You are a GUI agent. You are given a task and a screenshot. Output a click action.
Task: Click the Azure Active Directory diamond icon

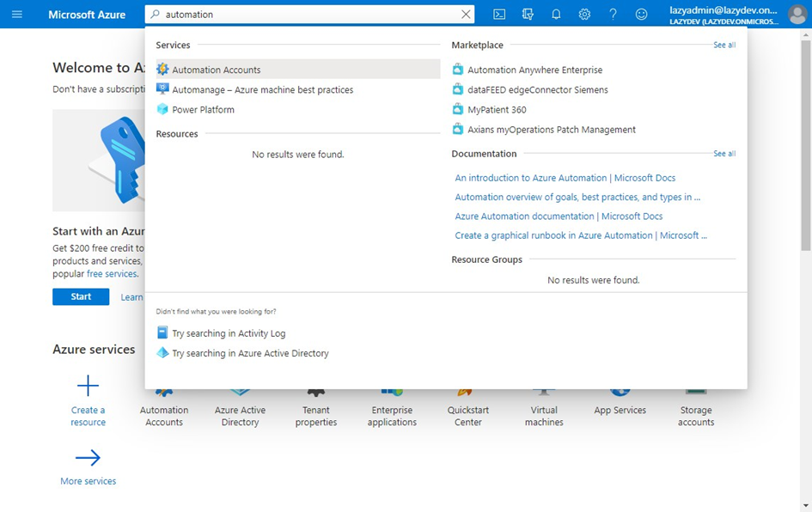click(x=162, y=352)
